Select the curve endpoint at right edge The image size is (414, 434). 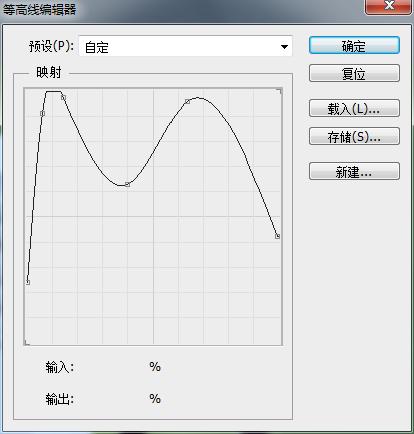click(x=277, y=236)
